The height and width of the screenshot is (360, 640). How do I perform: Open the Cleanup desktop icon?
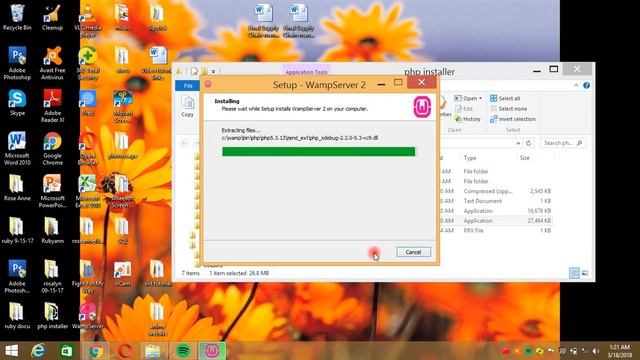(52, 17)
